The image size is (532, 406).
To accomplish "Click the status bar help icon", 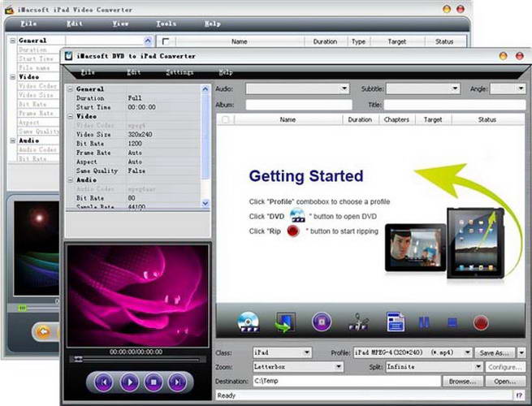I will [520, 395].
